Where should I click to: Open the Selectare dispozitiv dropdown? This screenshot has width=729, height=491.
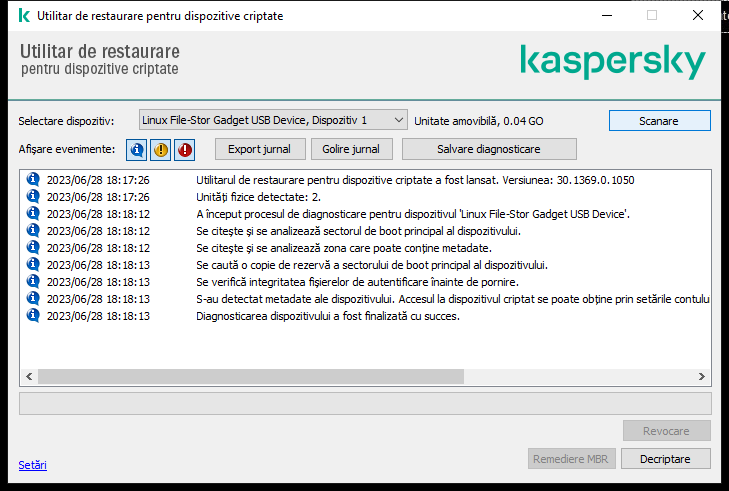[x=273, y=120]
